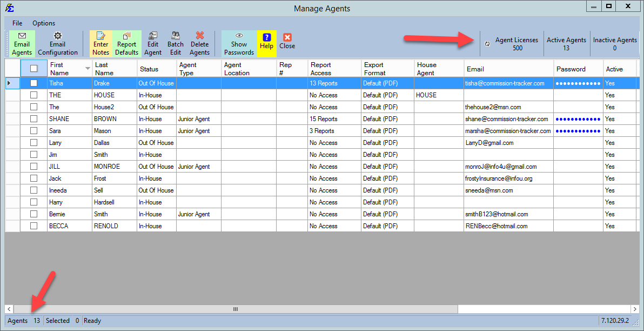Click First Name column sort arrow

88,69
